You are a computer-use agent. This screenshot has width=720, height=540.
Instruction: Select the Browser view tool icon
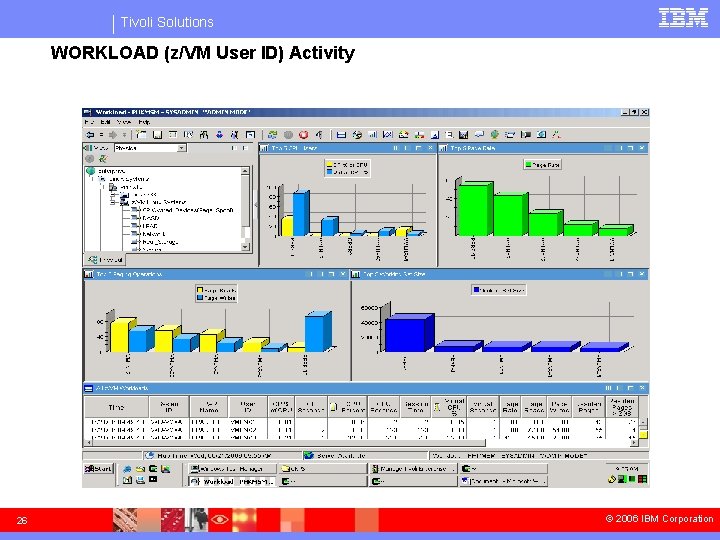[541, 135]
